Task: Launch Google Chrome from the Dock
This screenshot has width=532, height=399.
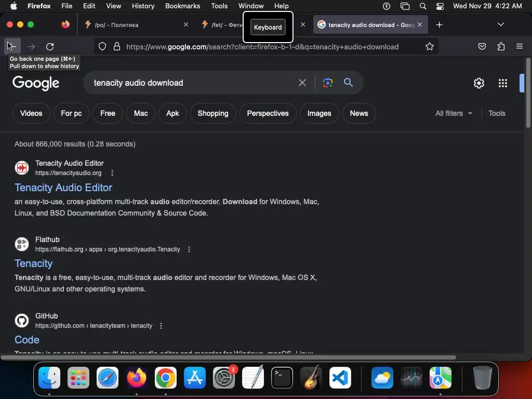Action: (x=166, y=378)
